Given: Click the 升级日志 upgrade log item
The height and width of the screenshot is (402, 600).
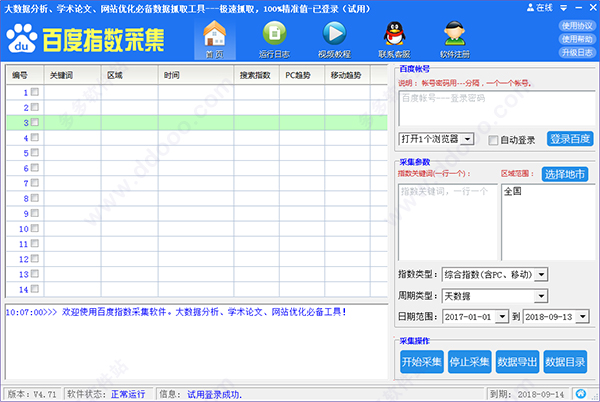Looking at the screenshot, I should pyautogui.click(x=576, y=51).
